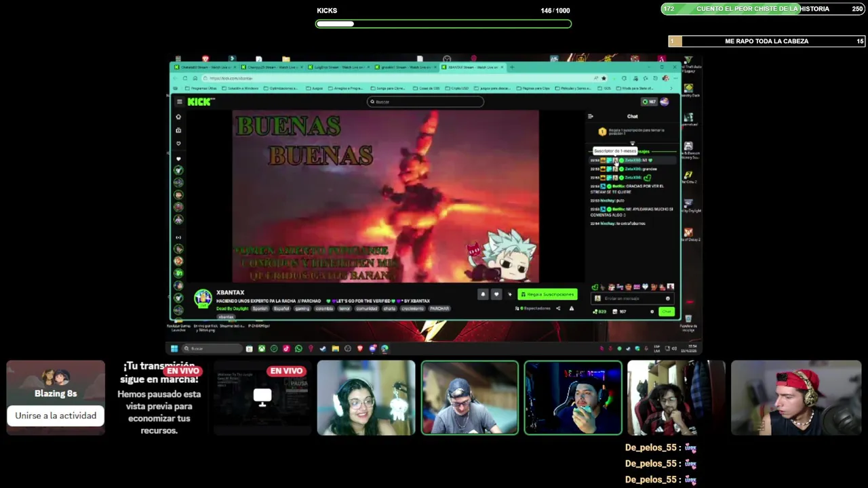The height and width of the screenshot is (488, 868).
Task: Open the Juegos bookmarks folder
Action: pos(315,88)
